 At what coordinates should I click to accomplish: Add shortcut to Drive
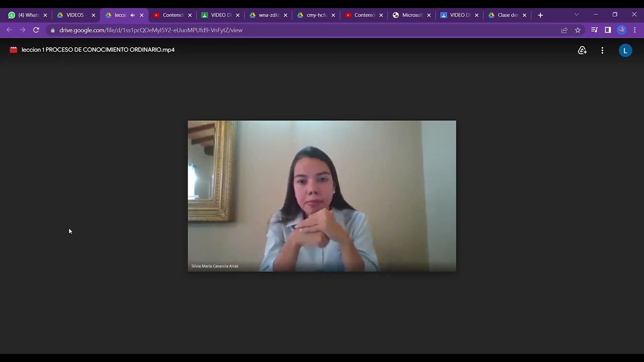582,50
